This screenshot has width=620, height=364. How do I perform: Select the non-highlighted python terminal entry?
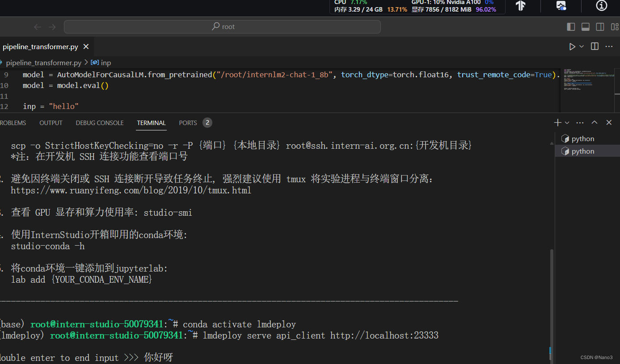[x=587, y=139]
